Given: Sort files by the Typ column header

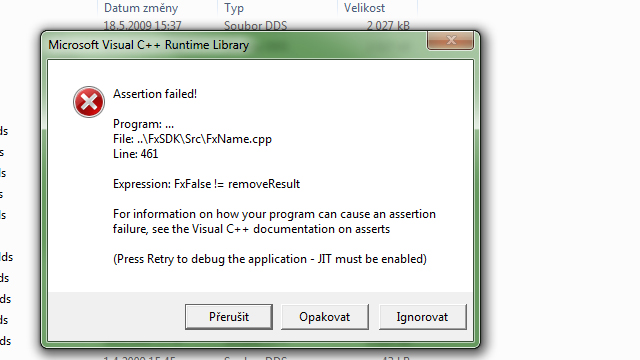Looking at the screenshot, I should pos(234,8).
